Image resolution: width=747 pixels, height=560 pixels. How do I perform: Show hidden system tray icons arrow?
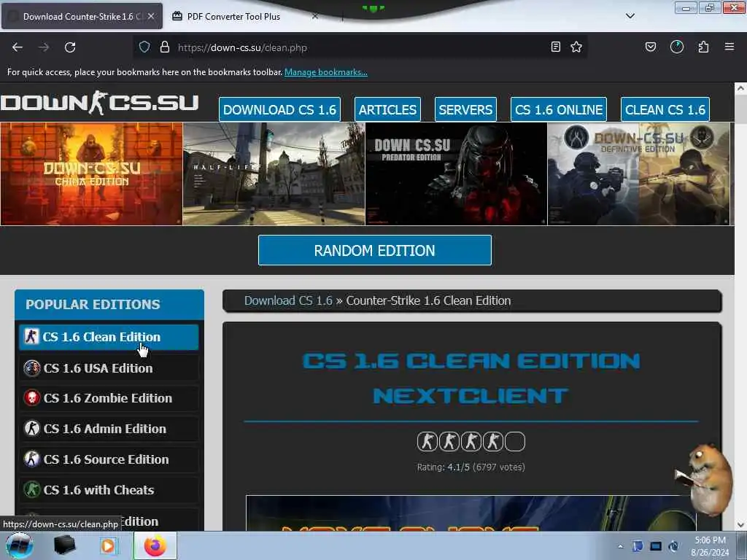(x=620, y=547)
